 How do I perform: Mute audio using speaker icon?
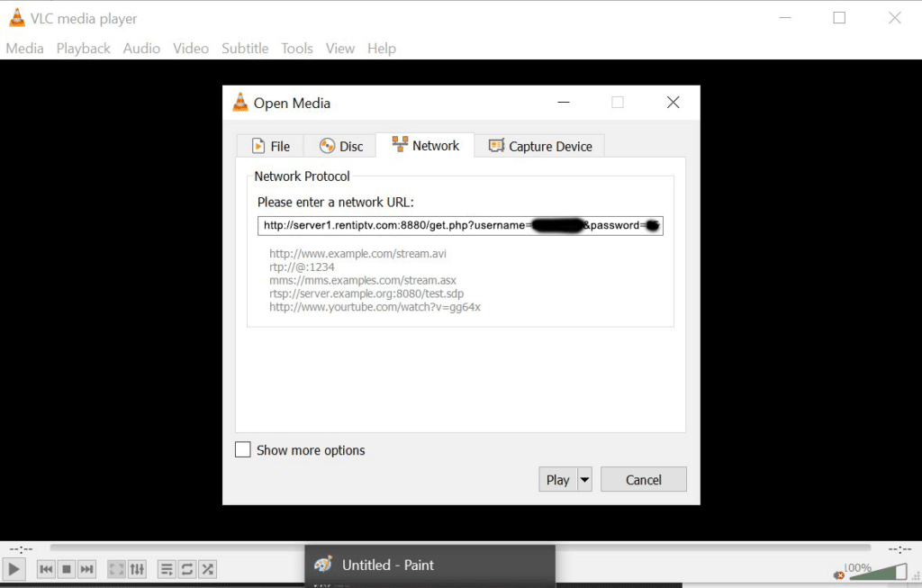(x=839, y=574)
